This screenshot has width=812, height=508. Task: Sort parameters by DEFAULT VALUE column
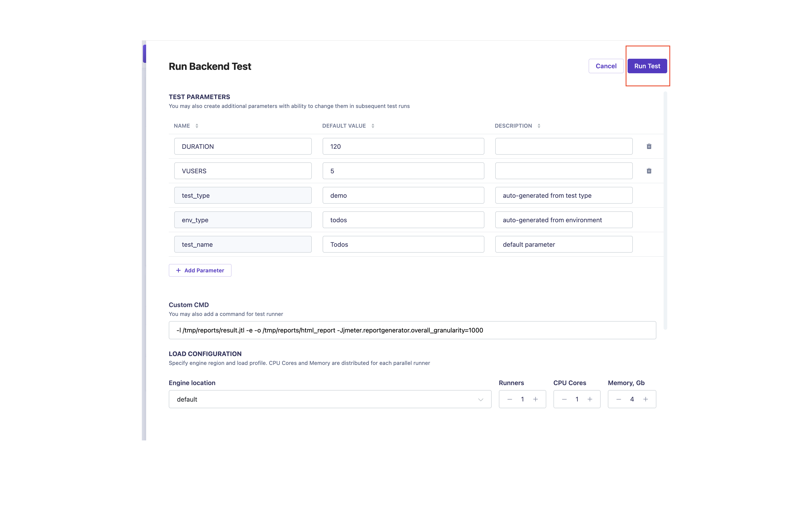tap(373, 126)
